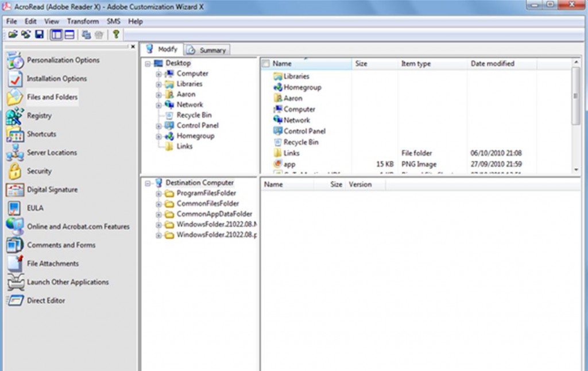This screenshot has width=588, height=371.
Task: Click the Help question mark toolbar icon
Action: 116,34
